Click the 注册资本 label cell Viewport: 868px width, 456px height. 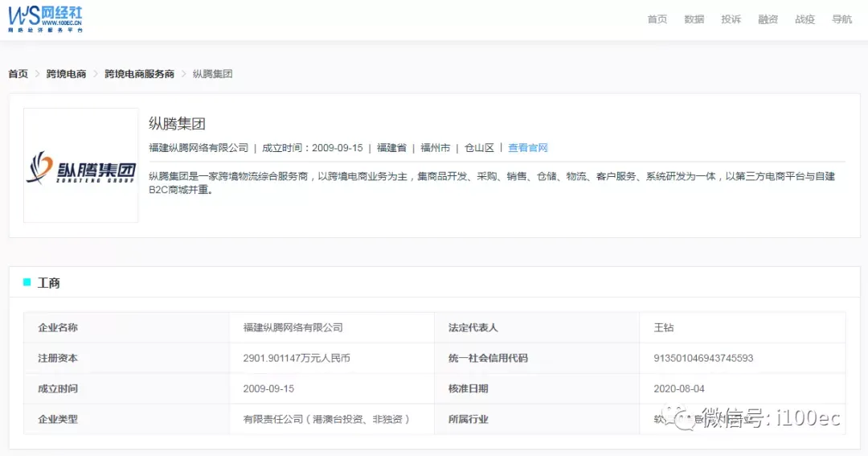(x=127, y=358)
